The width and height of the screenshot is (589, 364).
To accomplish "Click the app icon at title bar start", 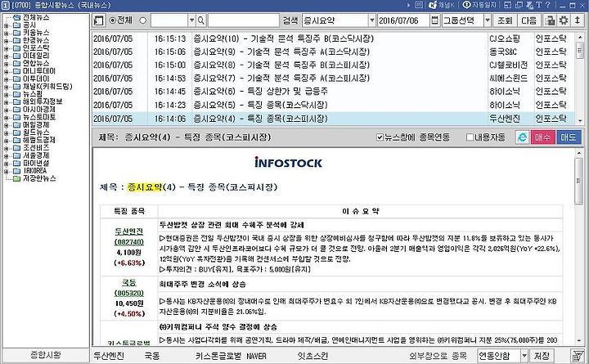I will [x=5, y=5].
